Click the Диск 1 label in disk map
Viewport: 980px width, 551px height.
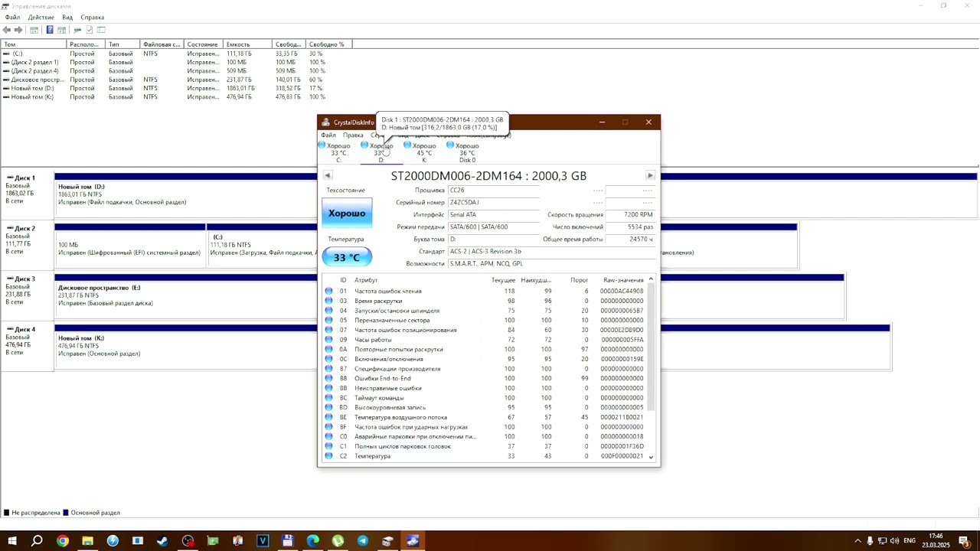click(x=24, y=178)
